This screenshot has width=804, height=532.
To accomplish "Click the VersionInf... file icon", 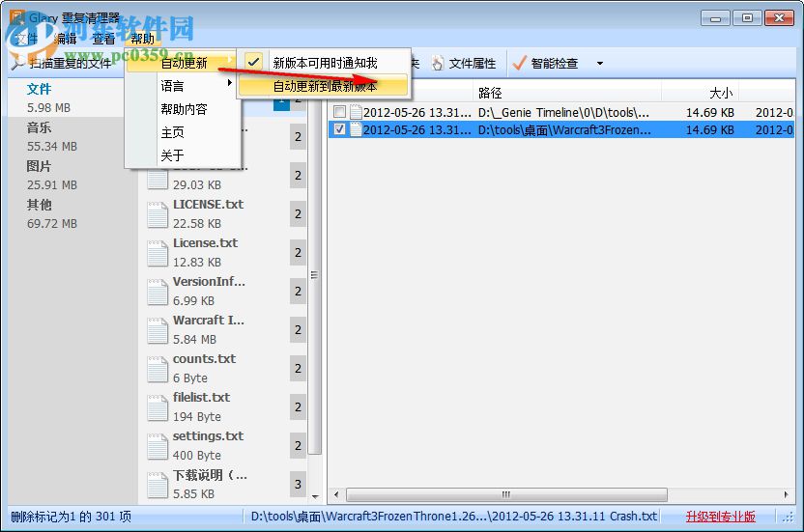I will (158, 292).
